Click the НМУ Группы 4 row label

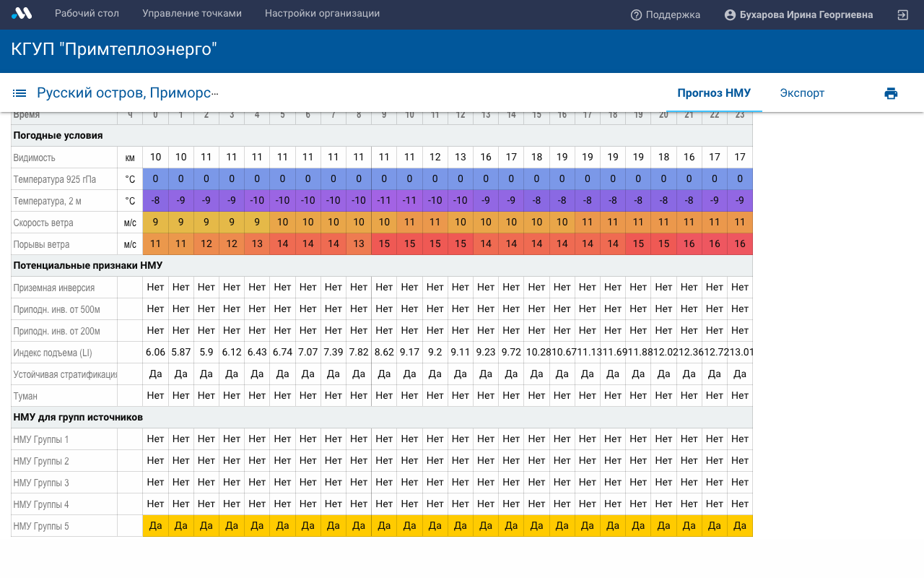41,504
